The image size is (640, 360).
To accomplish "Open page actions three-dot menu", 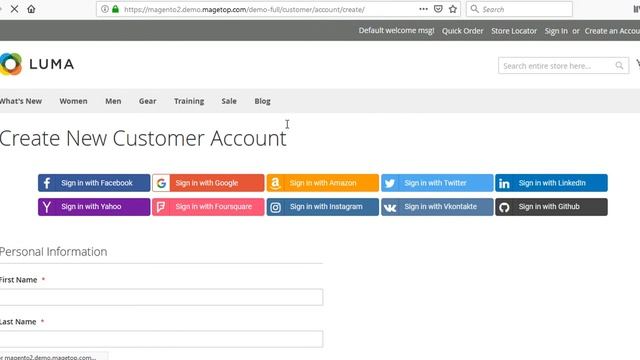I will point(423,9).
